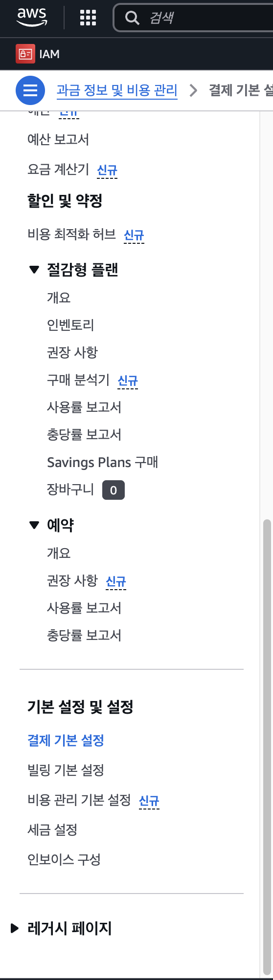Open 과금 정보 및 비용 관리 breadcrumb link
Viewport: 273px width, 980px height.
tap(117, 90)
